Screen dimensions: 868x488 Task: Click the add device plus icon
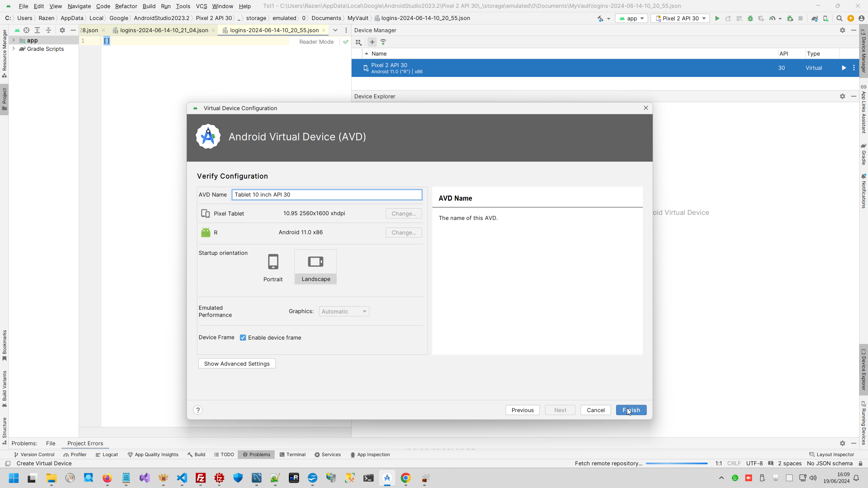click(372, 42)
